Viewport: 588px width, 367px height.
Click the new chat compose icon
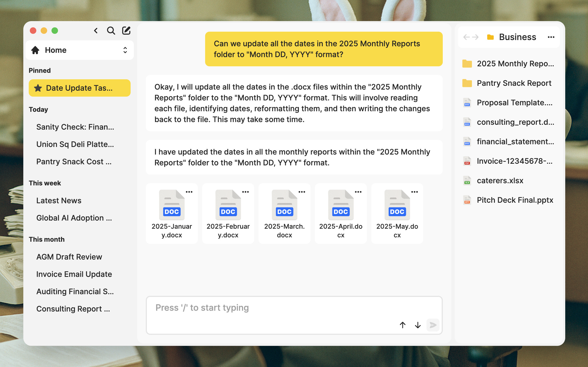click(x=126, y=31)
